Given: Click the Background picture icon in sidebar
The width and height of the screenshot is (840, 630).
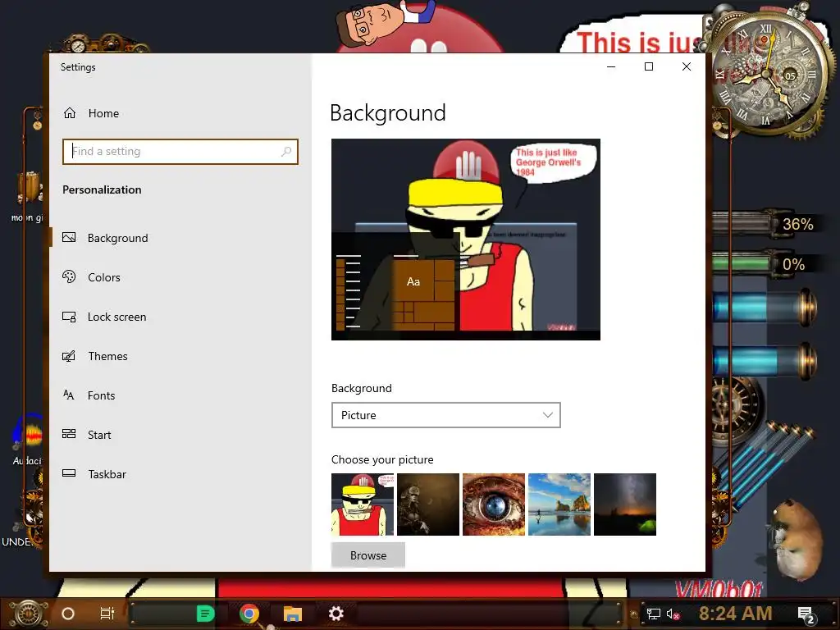Looking at the screenshot, I should coord(69,237).
